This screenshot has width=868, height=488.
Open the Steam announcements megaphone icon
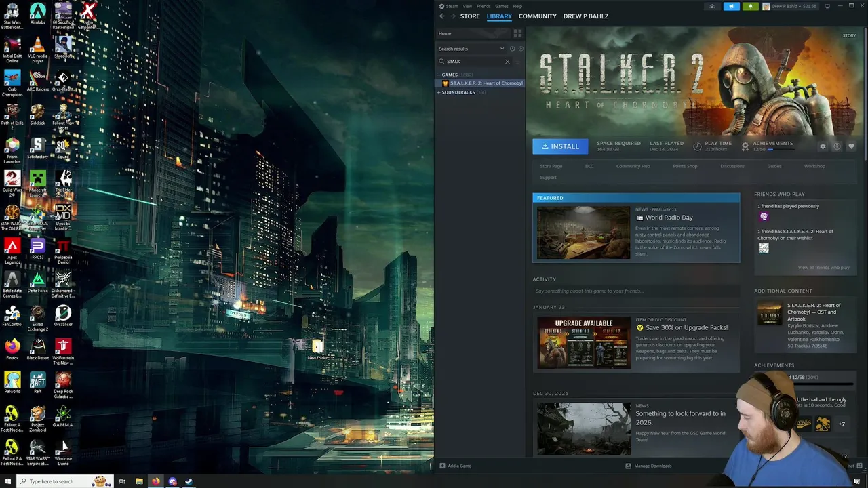tap(732, 6)
